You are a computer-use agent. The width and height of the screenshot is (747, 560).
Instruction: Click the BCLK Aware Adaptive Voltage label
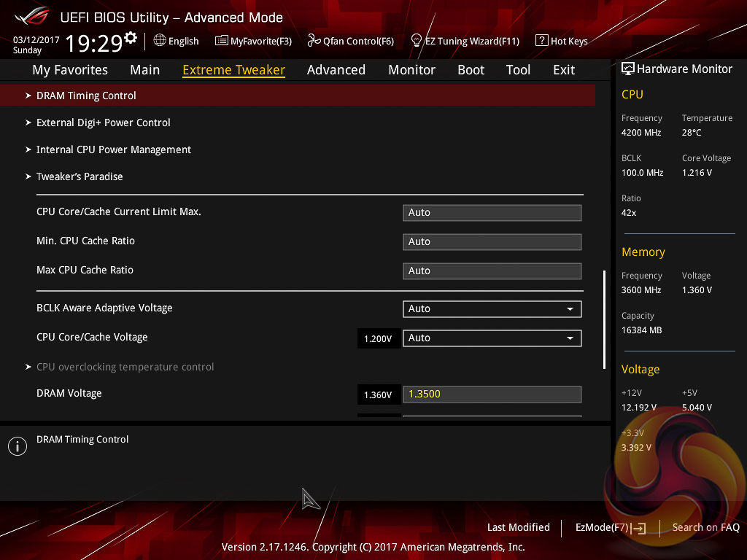pos(104,308)
